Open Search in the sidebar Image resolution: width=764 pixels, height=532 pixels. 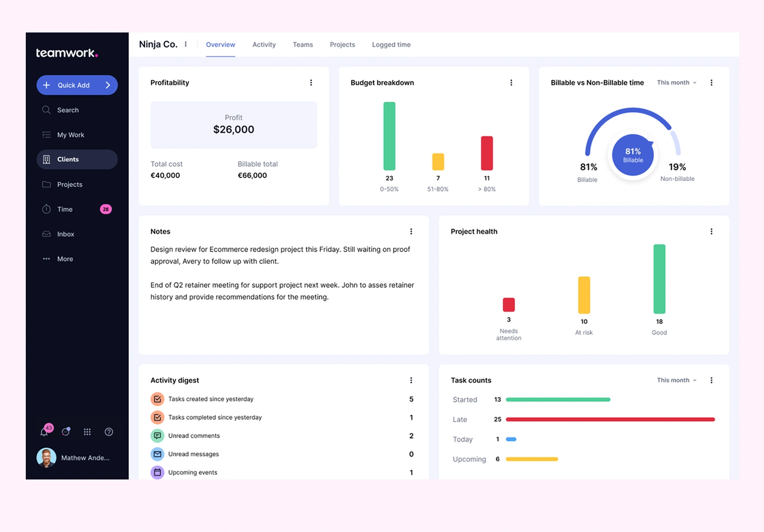tap(67, 110)
